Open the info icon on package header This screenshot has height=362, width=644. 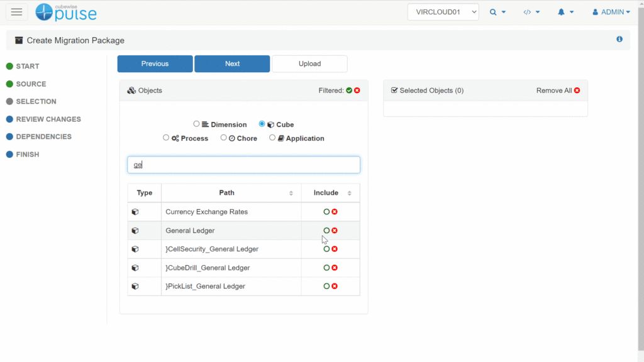click(619, 39)
